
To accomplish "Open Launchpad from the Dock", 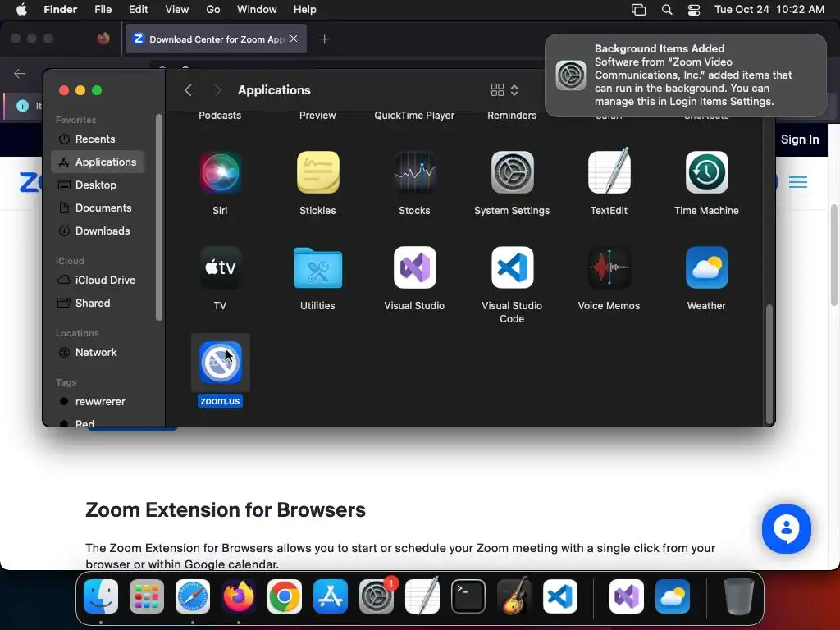I will (x=147, y=596).
